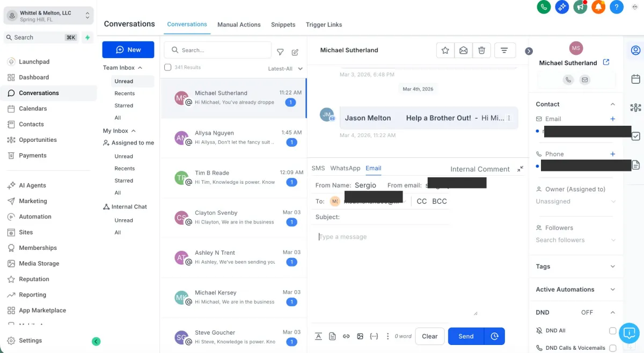Star the Michael Sutherland conversation
The height and width of the screenshot is (353, 644).
pyautogui.click(x=445, y=50)
